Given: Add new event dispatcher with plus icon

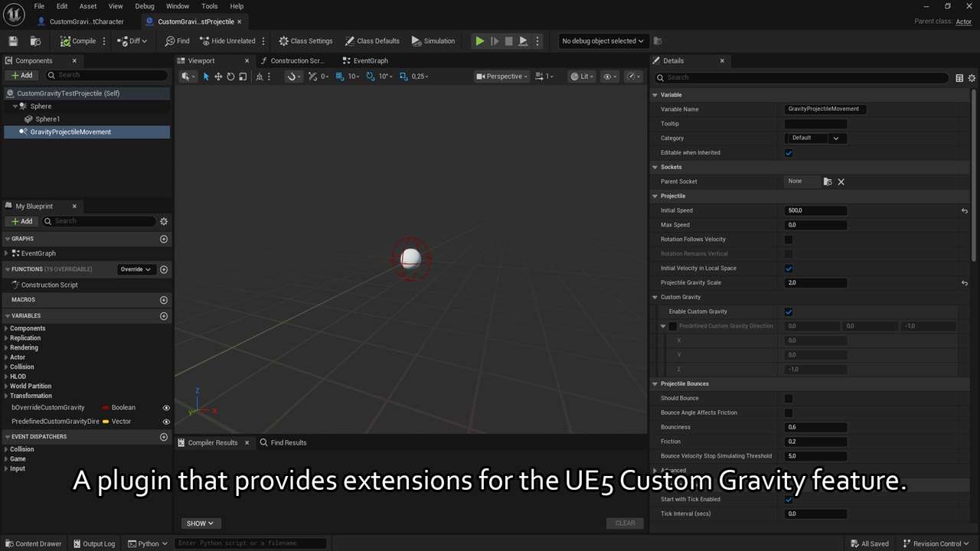Looking at the screenshot, I should coord(163,437).
